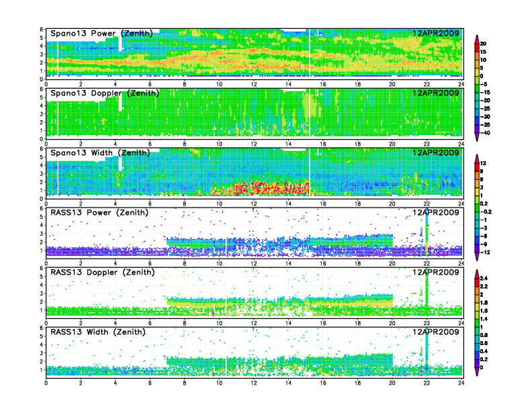Click the 12APR2009 date in Spano13 Width panel

coord(436,152)
